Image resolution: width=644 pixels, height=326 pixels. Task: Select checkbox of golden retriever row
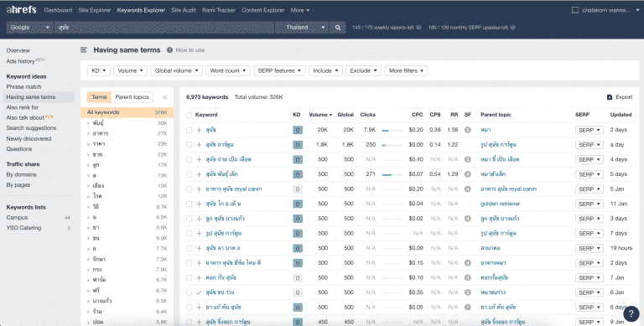[189, 204]
